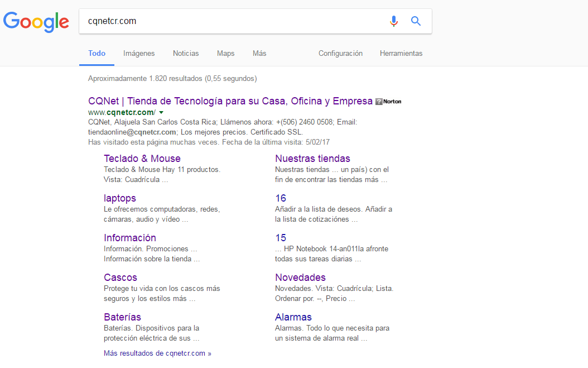Open the Baterías sitelink
The width and height of the screenshot is (588, 368).
[122, 317]
